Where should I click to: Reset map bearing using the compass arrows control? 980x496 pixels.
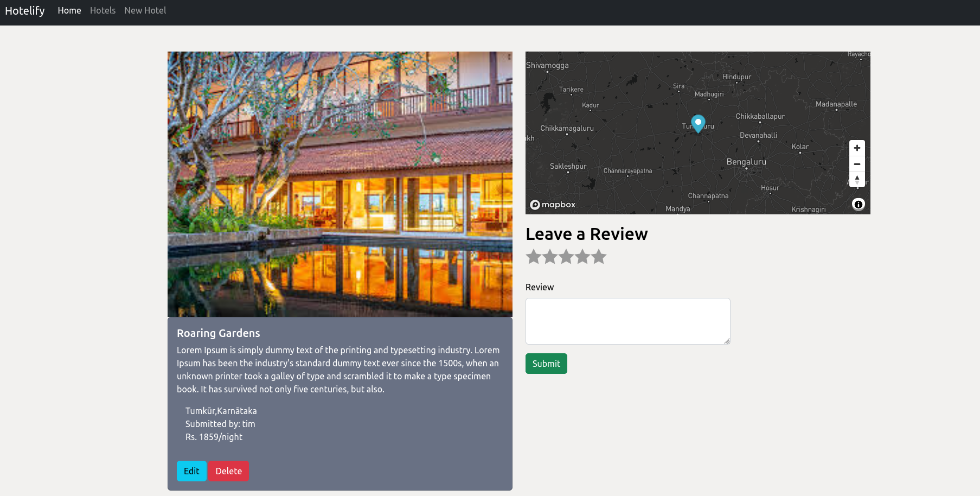tap(857, 180)
